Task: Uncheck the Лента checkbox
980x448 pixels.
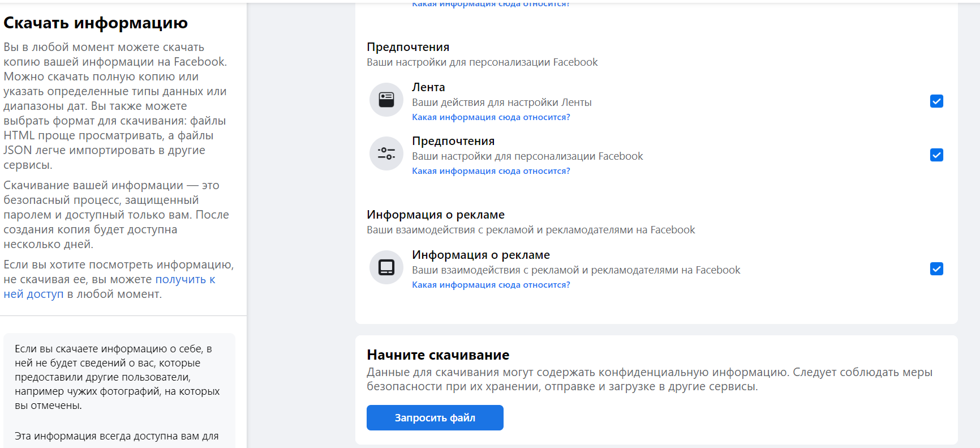Action: tap(936, 101)
